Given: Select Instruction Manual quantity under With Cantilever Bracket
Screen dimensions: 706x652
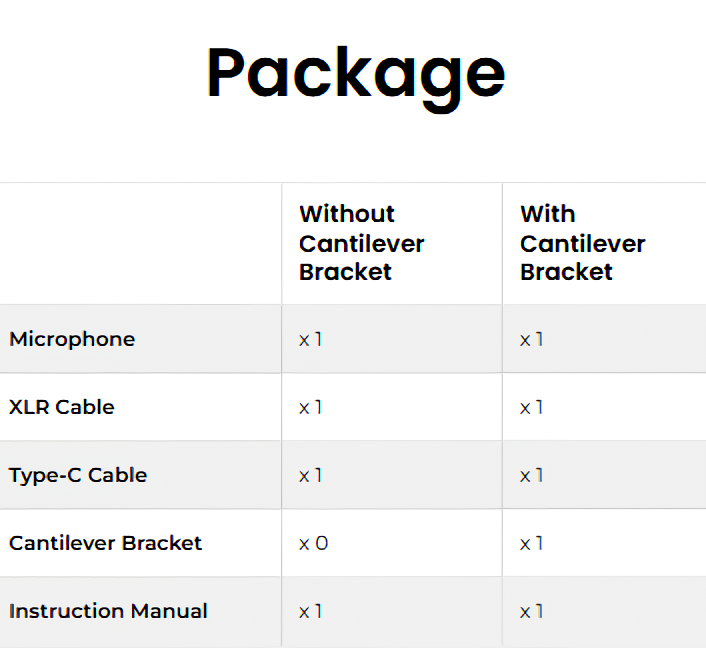Looking at the screenshot, I should click(x=532, y=611).
